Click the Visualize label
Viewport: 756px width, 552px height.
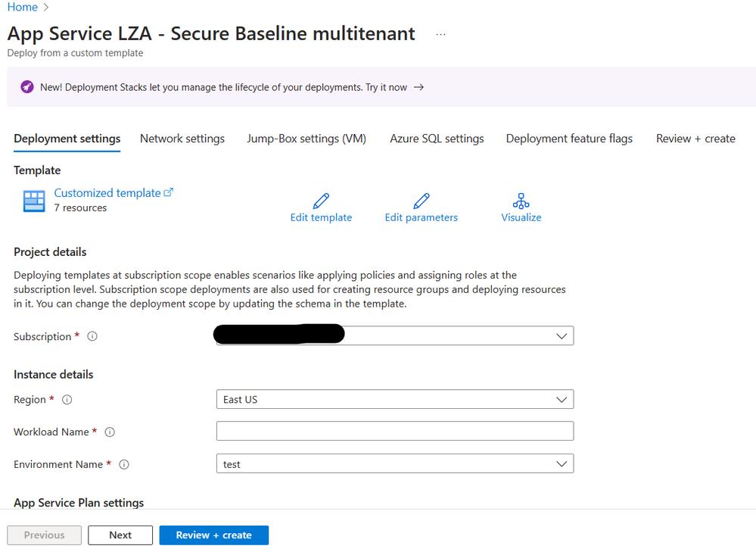(521, 217)
